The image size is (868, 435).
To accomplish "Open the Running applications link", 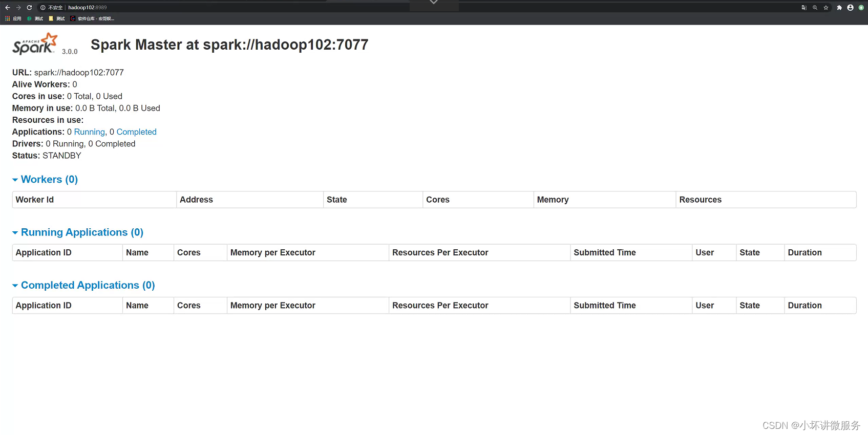I will click(90, 132).
